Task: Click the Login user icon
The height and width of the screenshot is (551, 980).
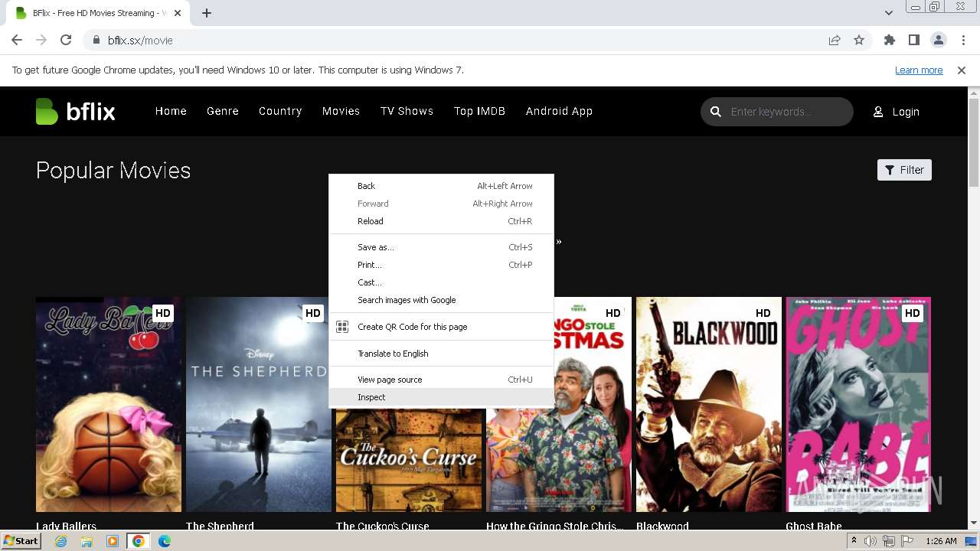Action: [878, 112]
